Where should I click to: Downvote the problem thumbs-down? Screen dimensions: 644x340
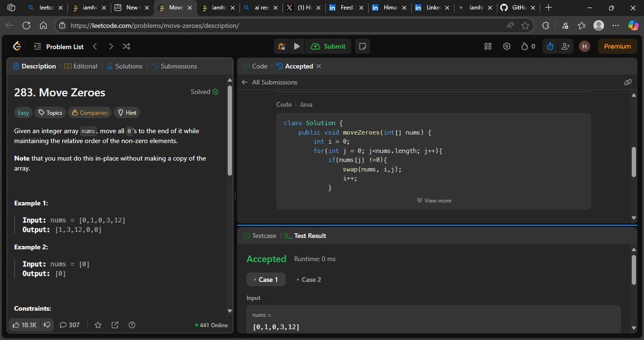point(47,325)
